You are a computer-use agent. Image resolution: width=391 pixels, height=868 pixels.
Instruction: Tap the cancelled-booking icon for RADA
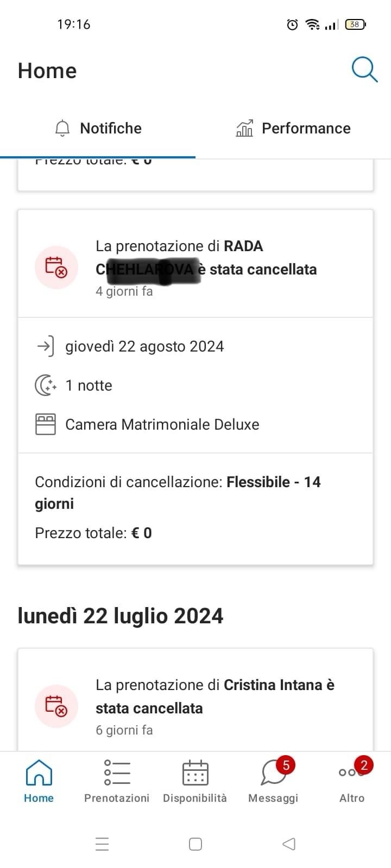click(x=56, y=267)
